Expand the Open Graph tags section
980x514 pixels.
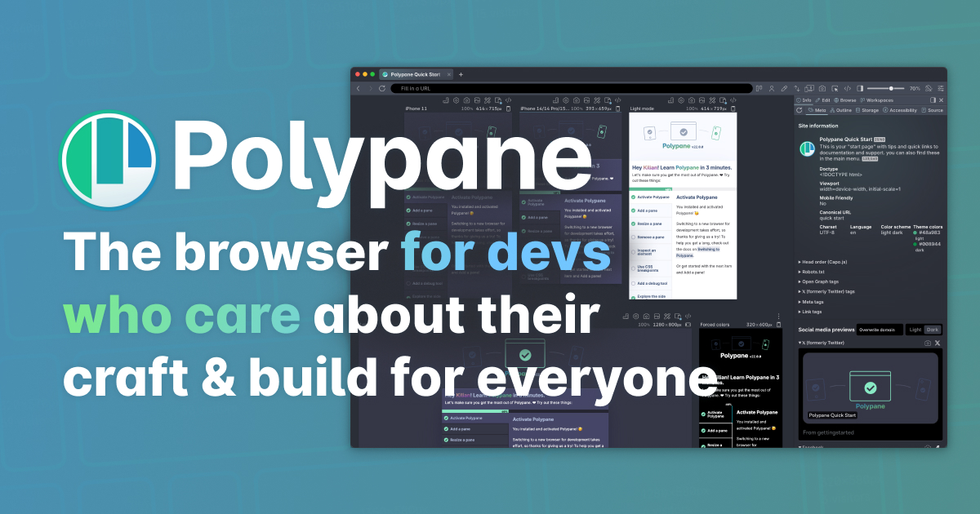point(820,281)
